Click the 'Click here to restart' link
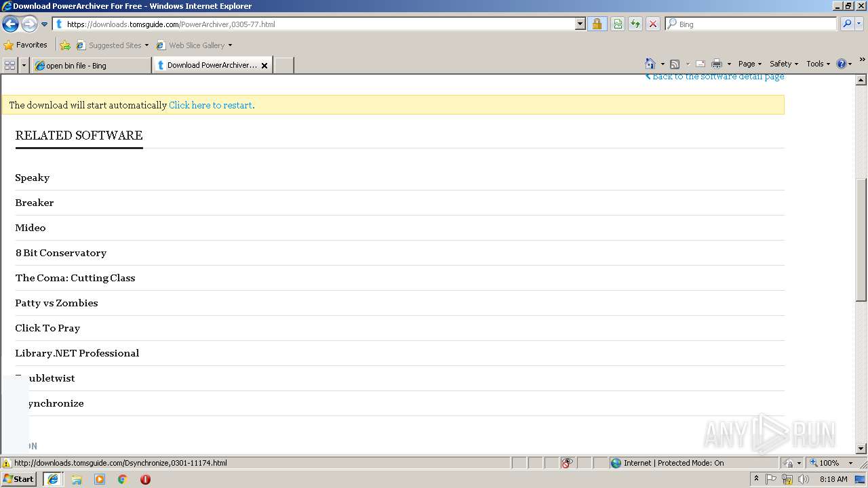This screenshot has width=868, height=488. point(212,105)
